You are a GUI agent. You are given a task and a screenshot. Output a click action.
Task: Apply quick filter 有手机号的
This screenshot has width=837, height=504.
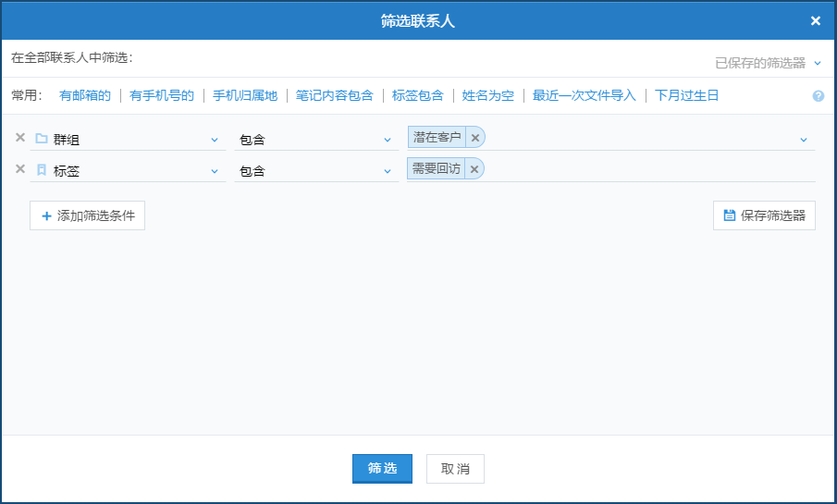(162, 95)
